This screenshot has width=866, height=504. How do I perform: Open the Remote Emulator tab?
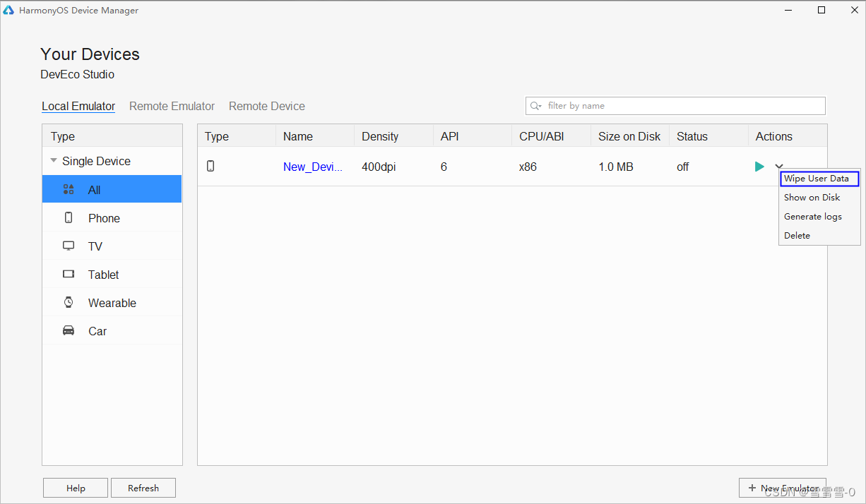point(172,106)
